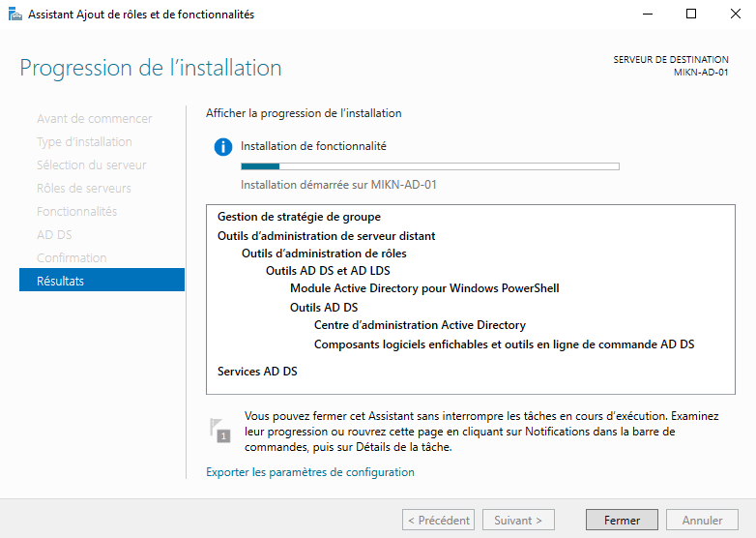The height and width of the screenshot is (538, 756).
Task: Click the Annuler button
Action: pos(702,521)
